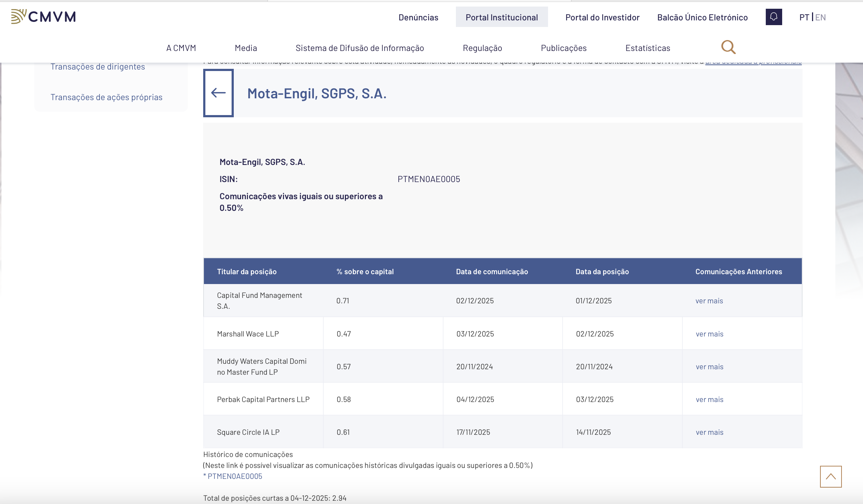
Task: Go to Balcão Único Eletrónico
Action: click(x=702, y=17)
